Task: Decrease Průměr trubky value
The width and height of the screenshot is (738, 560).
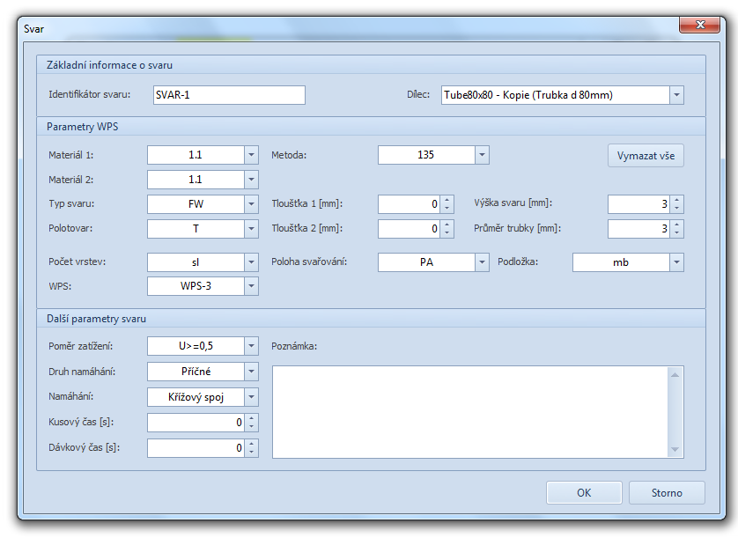Action: click(x=677, y=232)
